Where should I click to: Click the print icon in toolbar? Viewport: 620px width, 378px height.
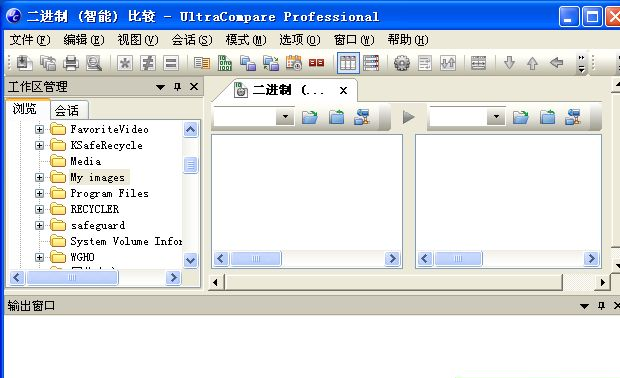click(x=71, y=63)
